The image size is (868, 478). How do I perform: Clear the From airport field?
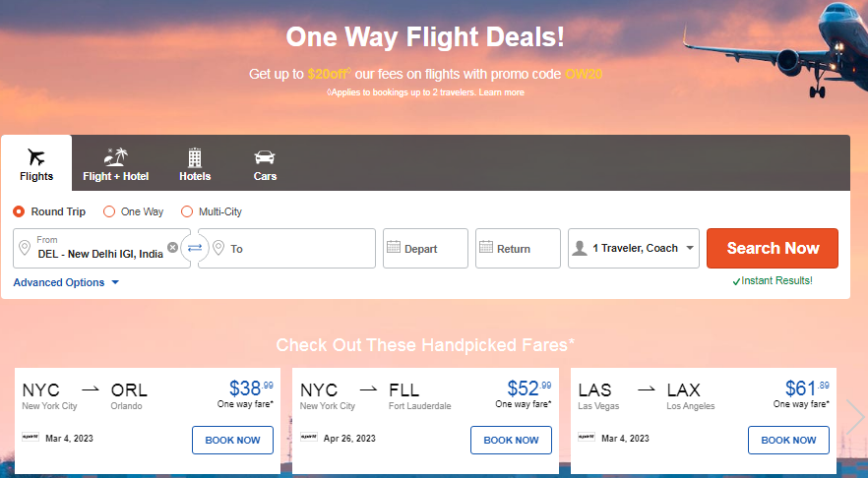click(x=173, y=248)
